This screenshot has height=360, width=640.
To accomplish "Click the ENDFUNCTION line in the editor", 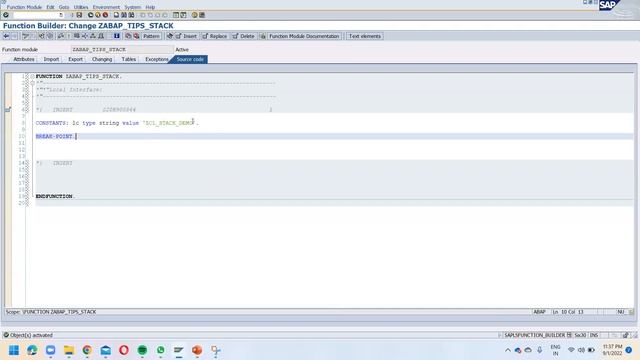I will [x=55, y=196].
